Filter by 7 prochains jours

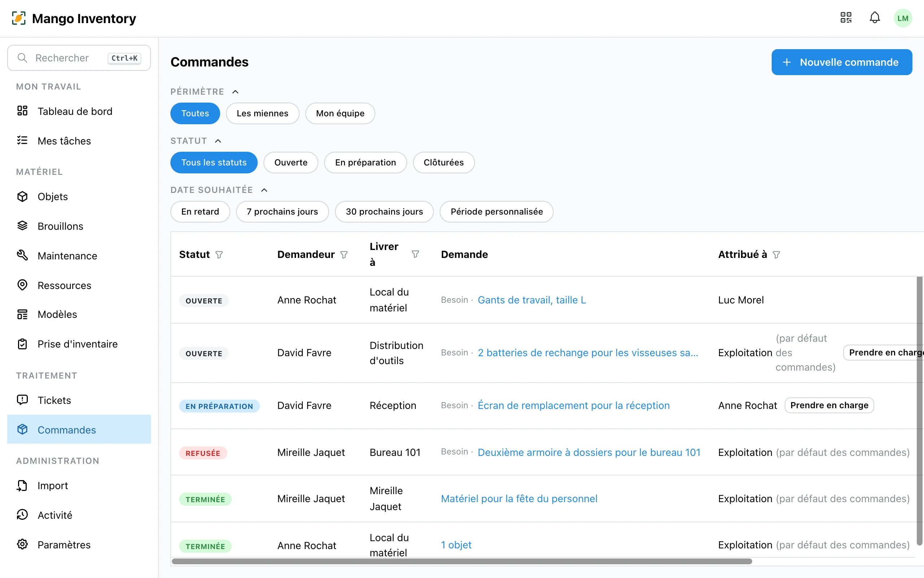pos(283,212)
